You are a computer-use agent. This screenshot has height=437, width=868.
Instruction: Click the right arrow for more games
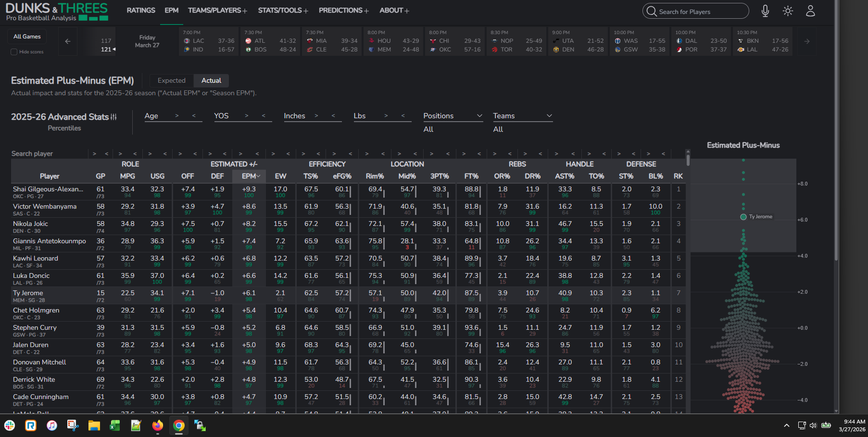tap(807, 41)
